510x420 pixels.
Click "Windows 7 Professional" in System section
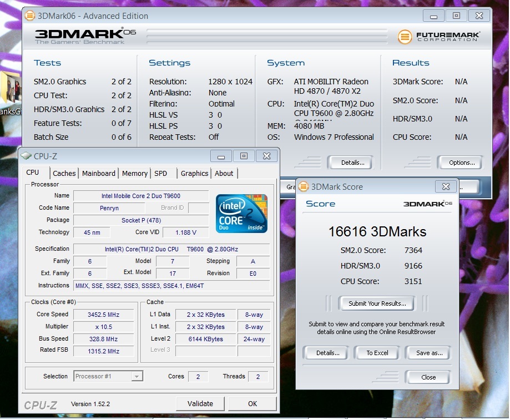(x=334, y=137)
